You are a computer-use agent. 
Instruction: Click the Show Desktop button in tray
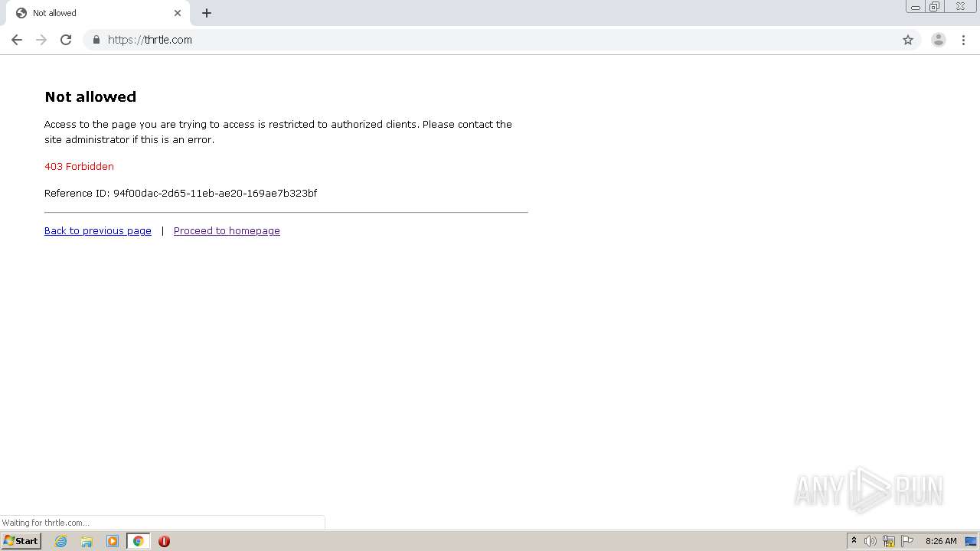(971, 541)
